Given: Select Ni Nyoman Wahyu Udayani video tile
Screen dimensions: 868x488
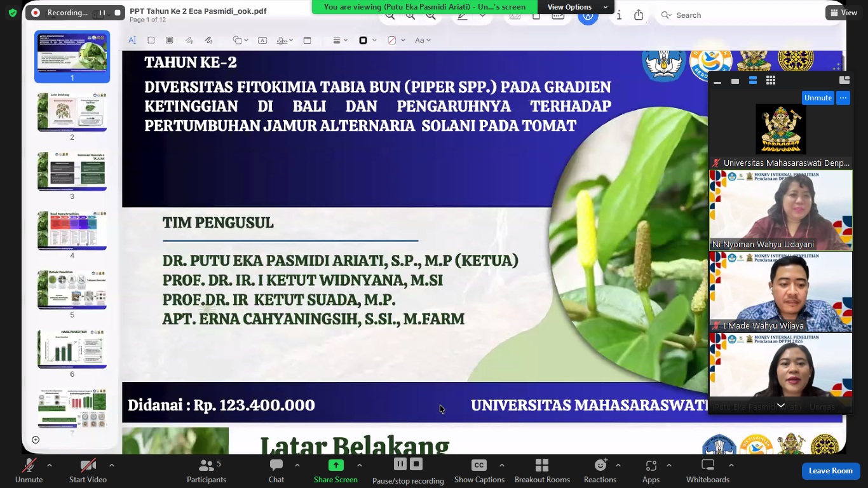Looking at the screenshot, I should 781,210.
